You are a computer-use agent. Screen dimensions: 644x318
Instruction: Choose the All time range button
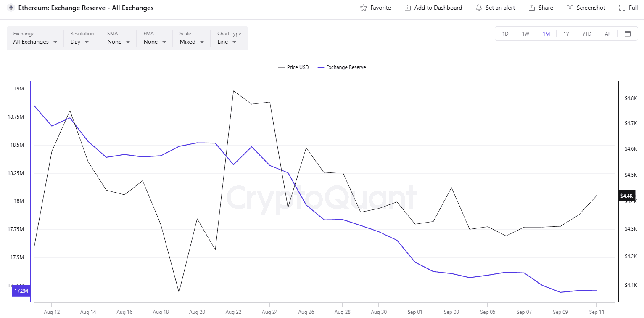pyautogui.click(x=607, y=34)
